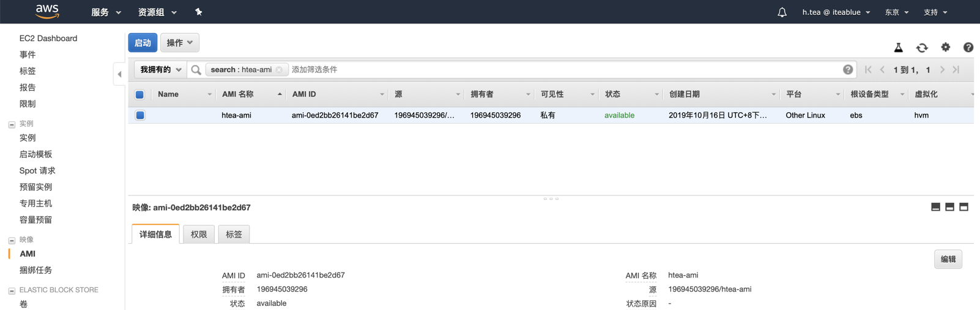Open the table settings gear

coord(945,47)
